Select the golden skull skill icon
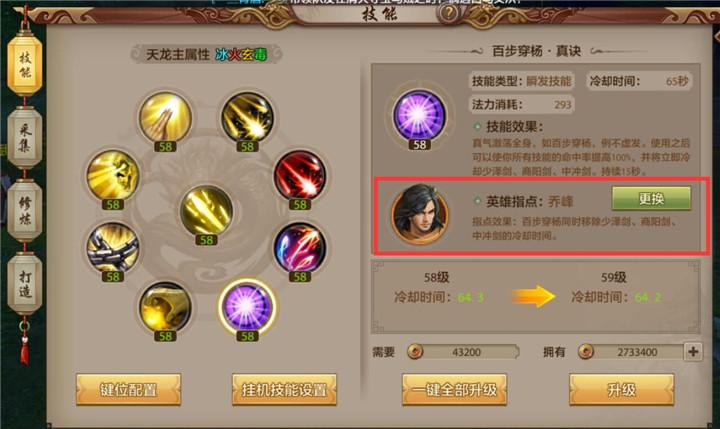Screen dimensions: 720x429 [x=113, y=175]
